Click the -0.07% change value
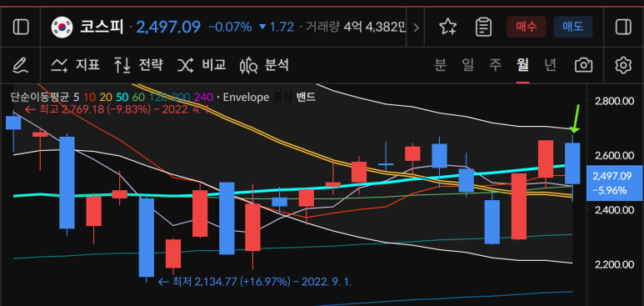 [x=230, y=28]
